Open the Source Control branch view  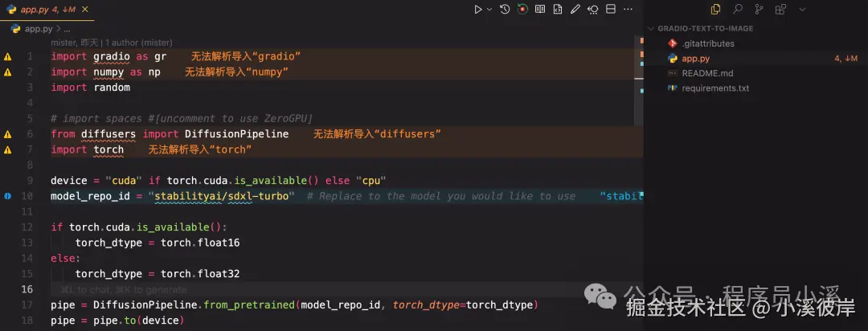click(759, 10)
